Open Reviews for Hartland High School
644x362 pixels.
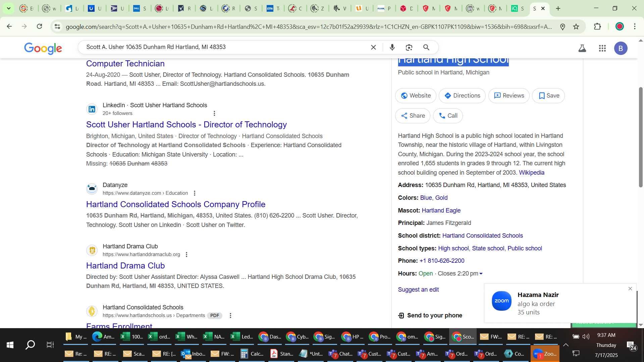(509, 96)
